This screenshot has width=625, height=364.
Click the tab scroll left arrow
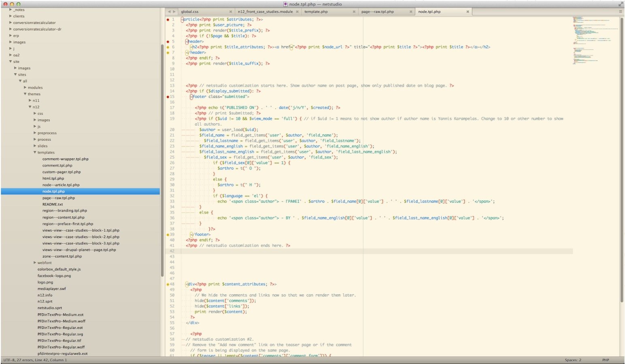click(169, 12)
